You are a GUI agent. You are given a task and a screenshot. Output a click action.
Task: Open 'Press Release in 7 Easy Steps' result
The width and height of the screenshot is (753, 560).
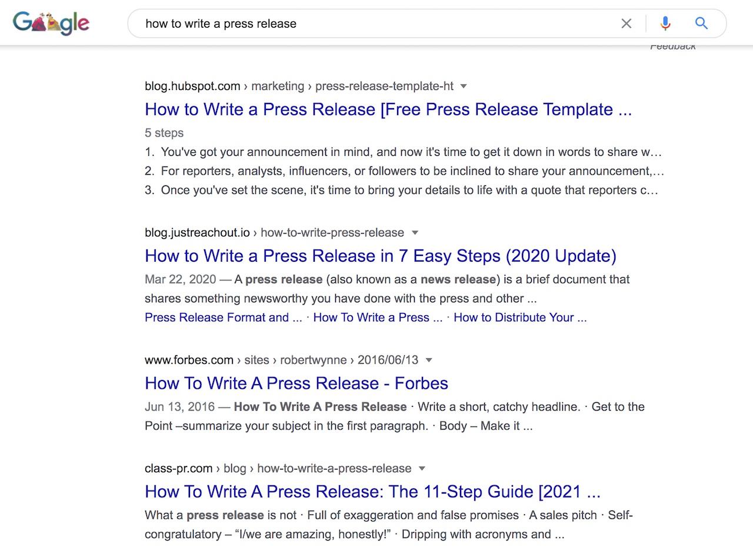(x=381, y=256)
